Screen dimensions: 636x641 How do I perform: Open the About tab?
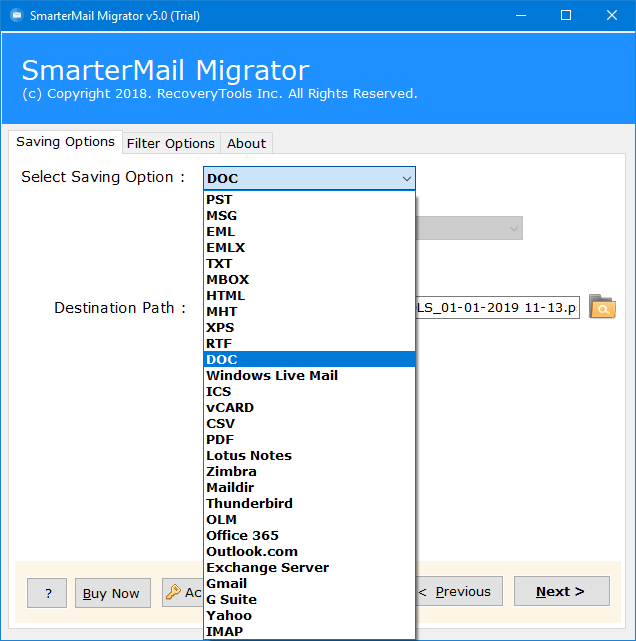coord(246,143)
